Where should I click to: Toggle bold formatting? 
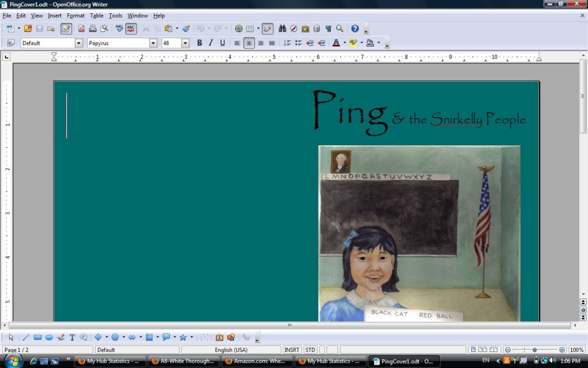(199, 43)
